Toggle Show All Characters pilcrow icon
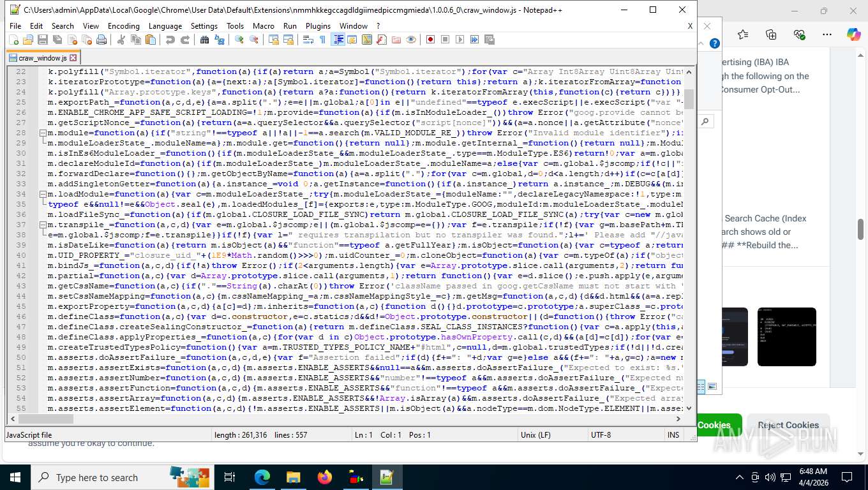 tap(323, 40)
